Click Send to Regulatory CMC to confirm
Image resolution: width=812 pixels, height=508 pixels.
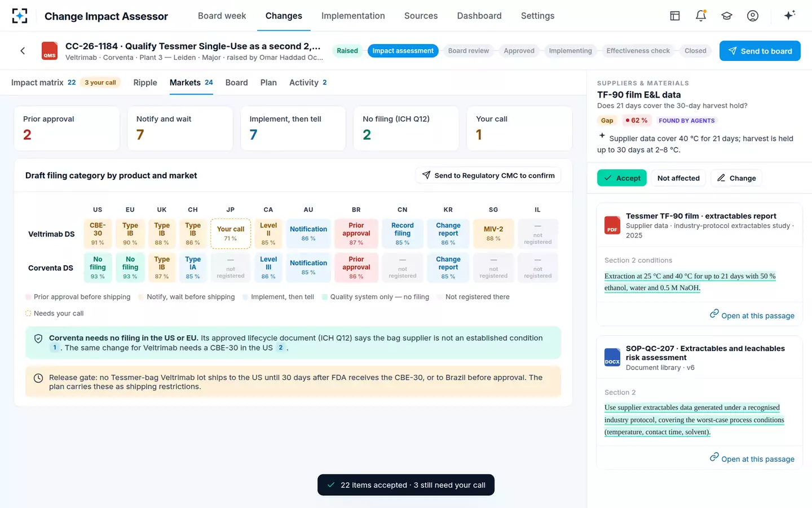[488, 176]
